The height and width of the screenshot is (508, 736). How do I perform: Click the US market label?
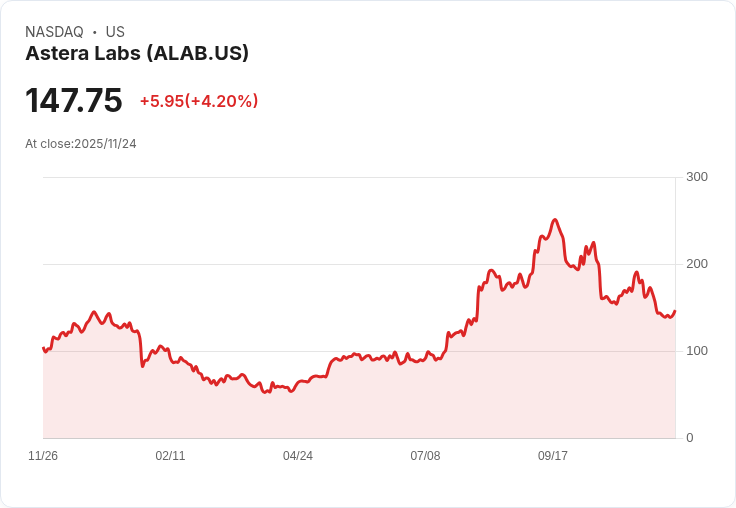115,31
